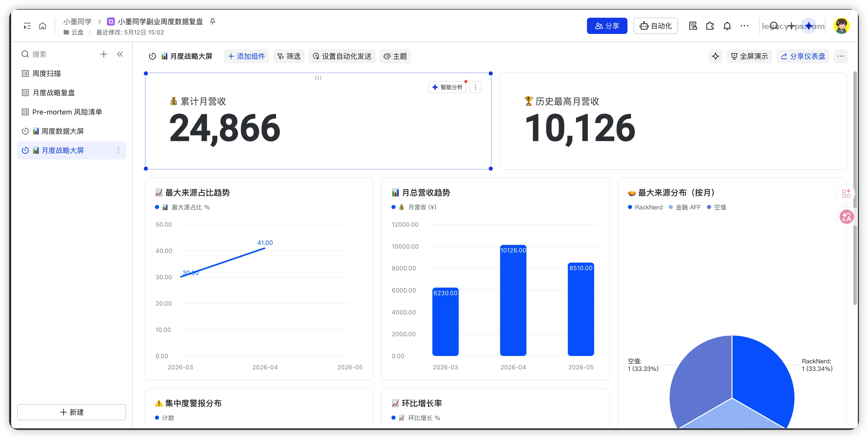
Task: Click the 2026-03 revenue bar (6230.00)
Action: 445,322
